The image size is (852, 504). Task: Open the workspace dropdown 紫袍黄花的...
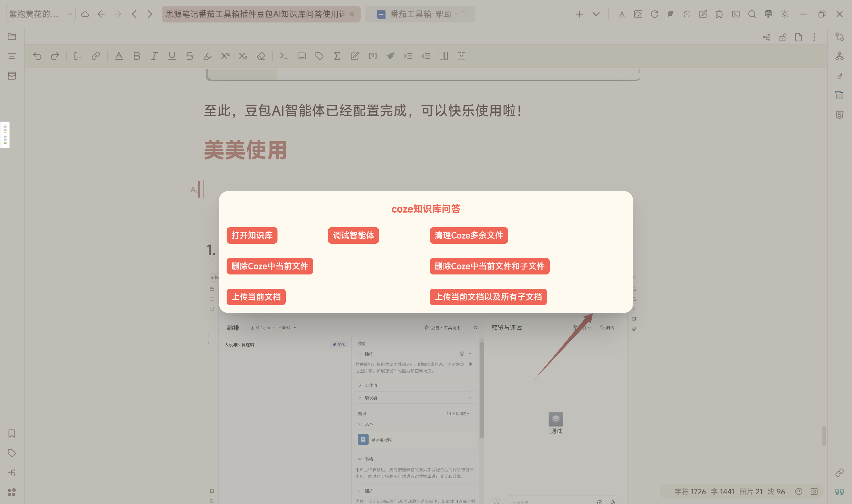tap(41, 14)
